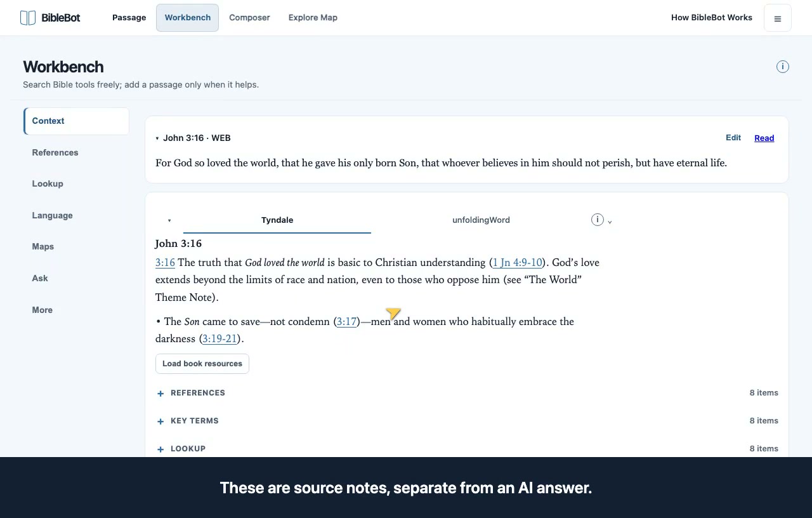Viewport: 812px width, 518px height.
Task: Open How BibleBot Works link
Action: tap(712, 18)
